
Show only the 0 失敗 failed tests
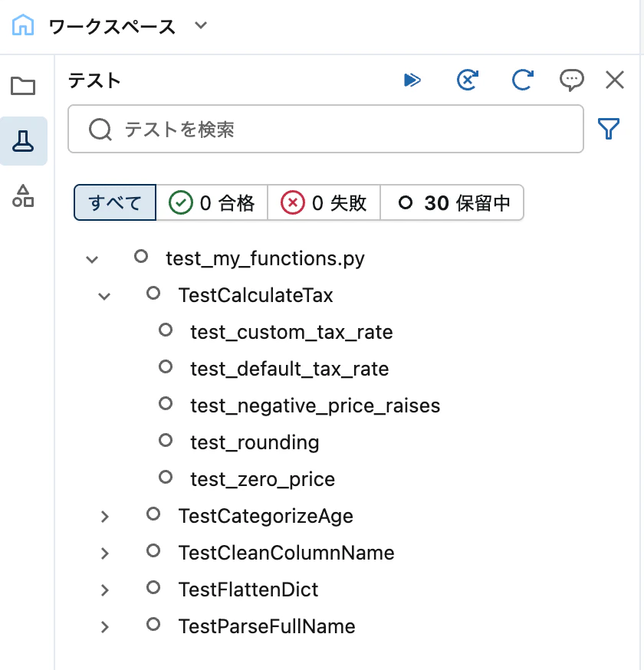coord(324,202)
